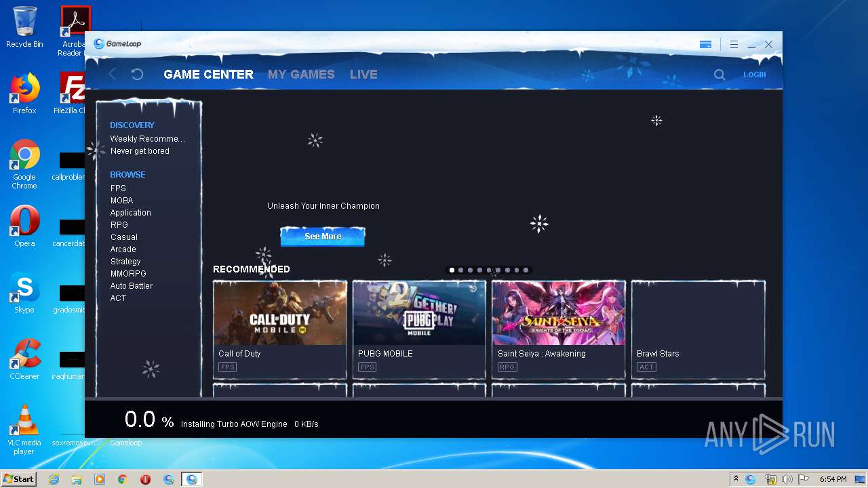
Task: Switch to the MY GAMES tab
Action: pyautogui.click(x=301, y=75)
